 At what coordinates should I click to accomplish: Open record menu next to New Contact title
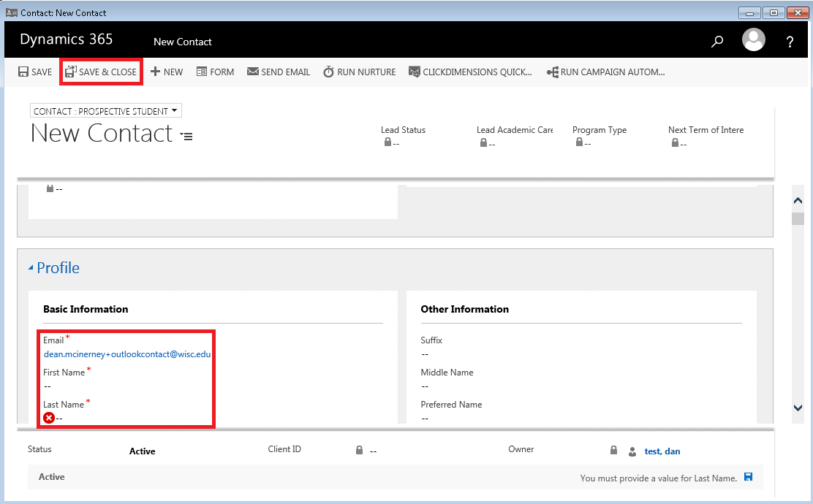coord(187,136)
